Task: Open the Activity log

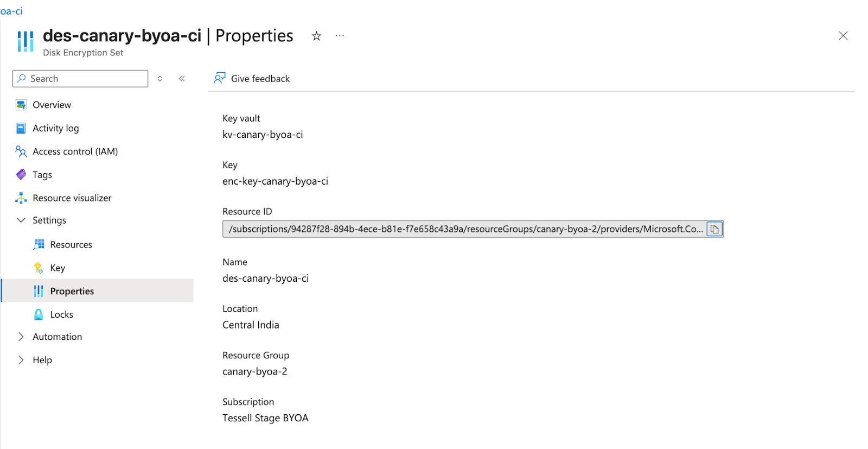Action: pos(55,128)
